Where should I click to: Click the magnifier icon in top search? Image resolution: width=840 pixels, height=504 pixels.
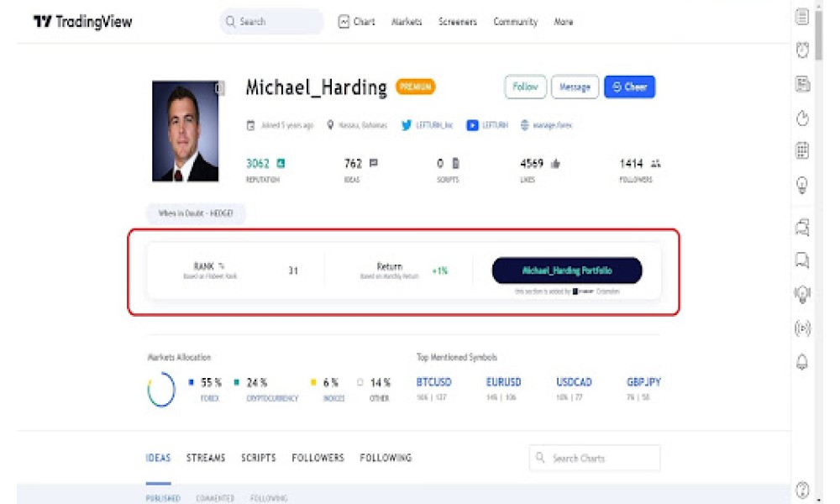click(x=230, y=22)
